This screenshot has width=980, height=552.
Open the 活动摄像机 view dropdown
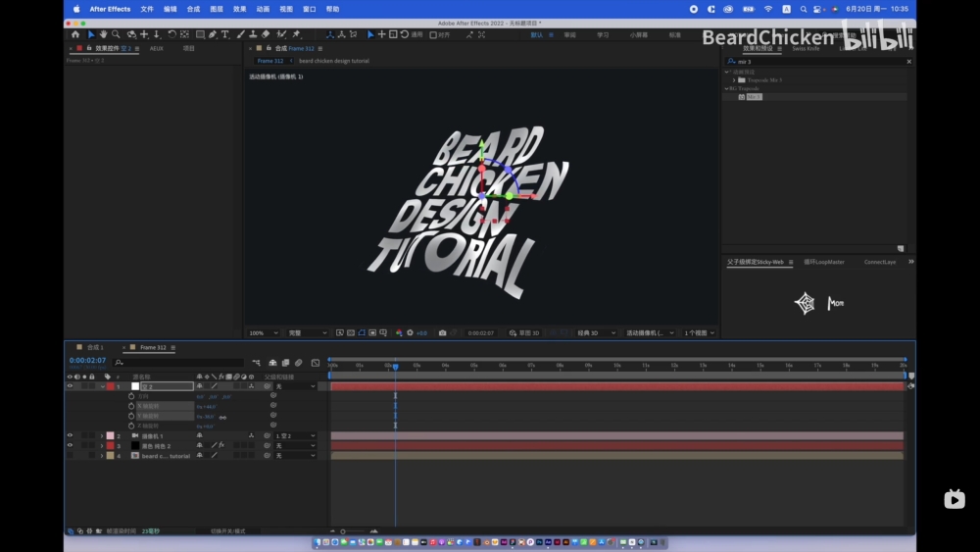point(650,333)
